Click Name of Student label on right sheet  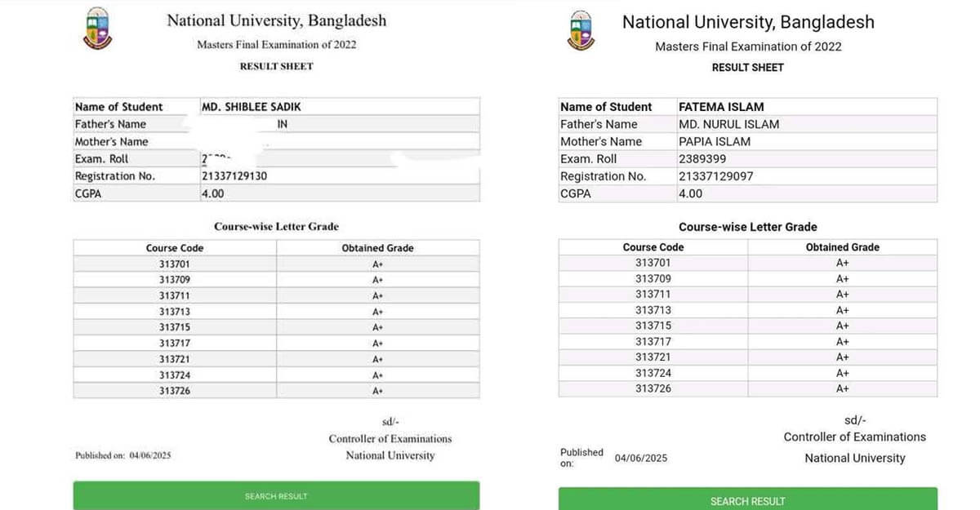[606, 107]
